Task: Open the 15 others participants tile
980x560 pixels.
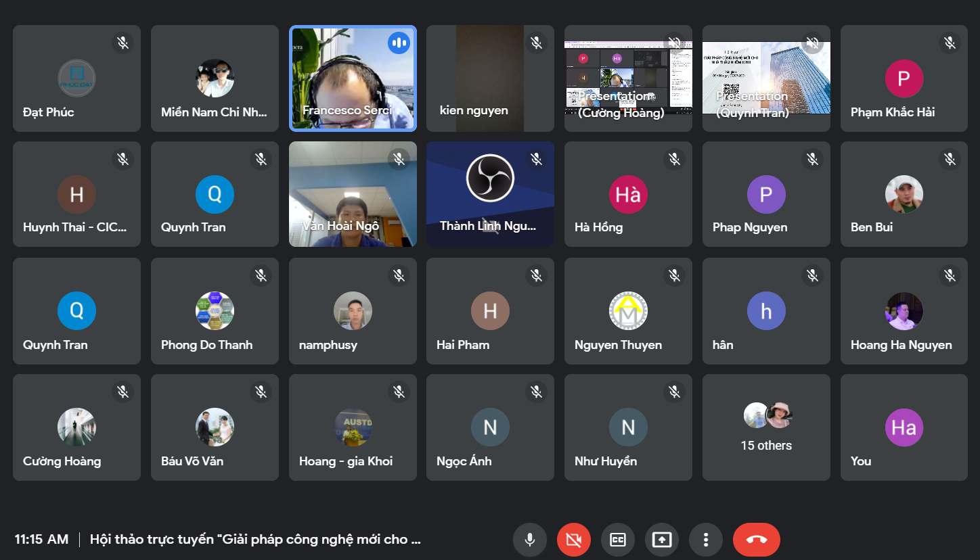Action: (x=766, y=427)
